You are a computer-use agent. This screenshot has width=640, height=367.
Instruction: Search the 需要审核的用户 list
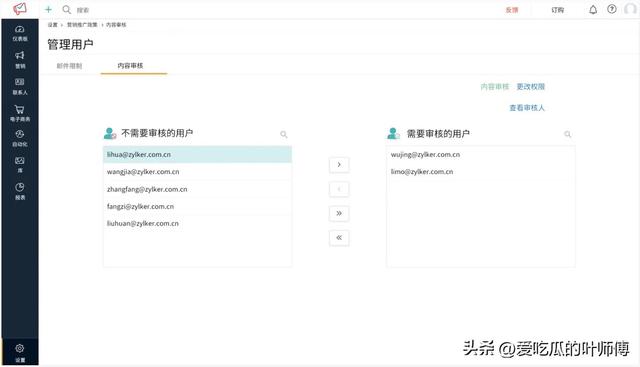pyautogui.click(x=567, y=134)
